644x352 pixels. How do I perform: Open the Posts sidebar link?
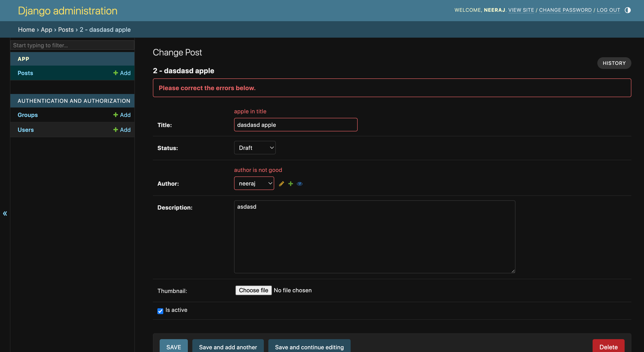tap(25, 73)
